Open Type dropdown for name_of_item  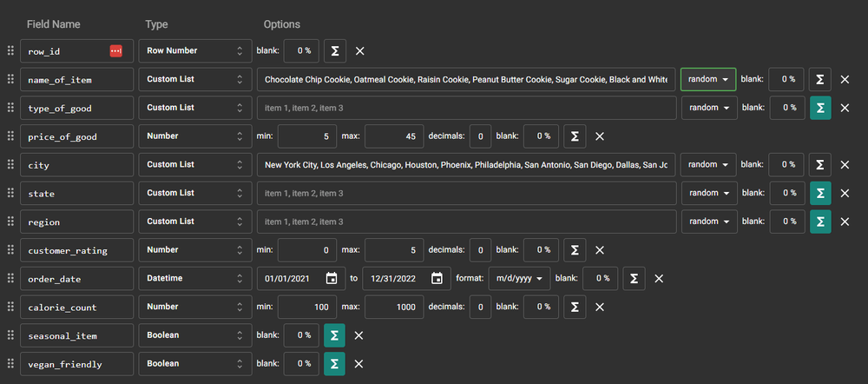[195, 79]
